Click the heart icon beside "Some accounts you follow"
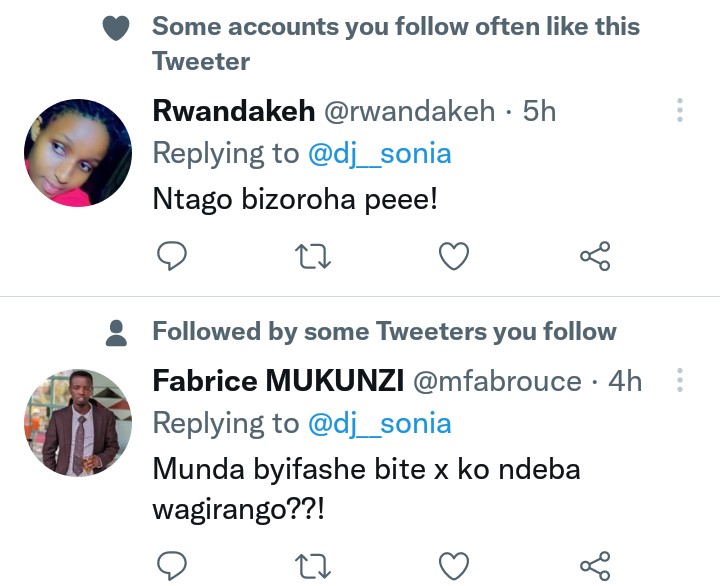Viewport: 720px width, 586px height. pos(117,30)
